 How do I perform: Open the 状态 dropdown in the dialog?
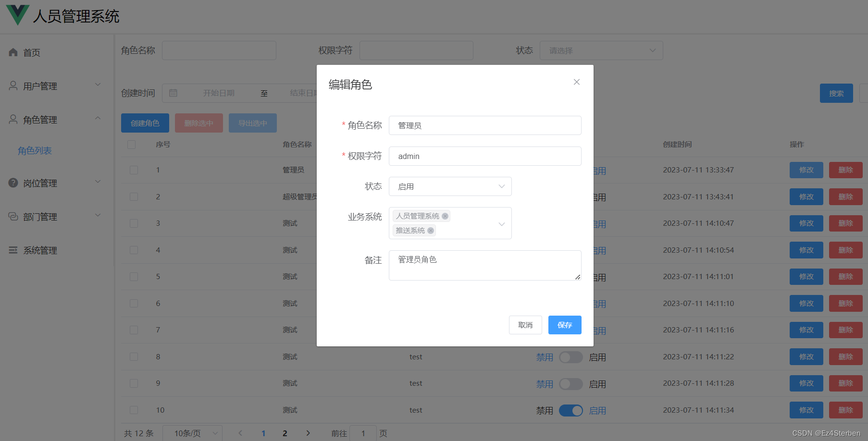[x=450, y=186]
